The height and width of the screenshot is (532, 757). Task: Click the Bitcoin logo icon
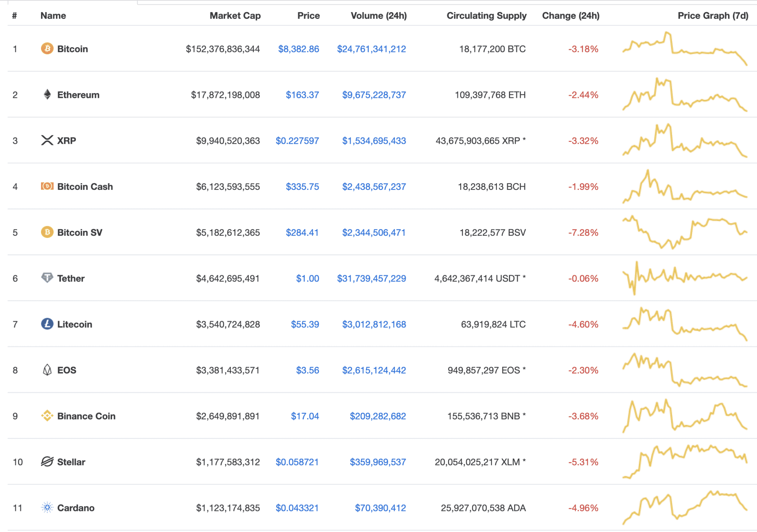pyautogui.click(x=47, y=48)
